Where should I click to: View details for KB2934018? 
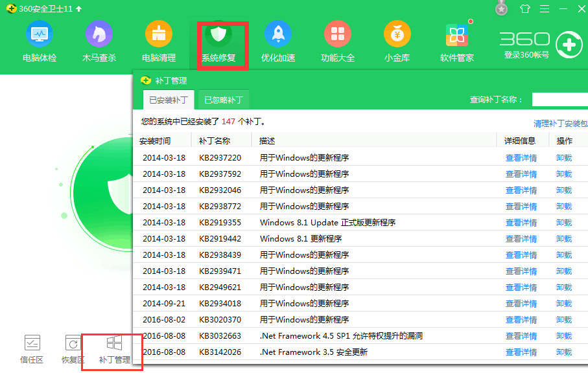[521, 303]
